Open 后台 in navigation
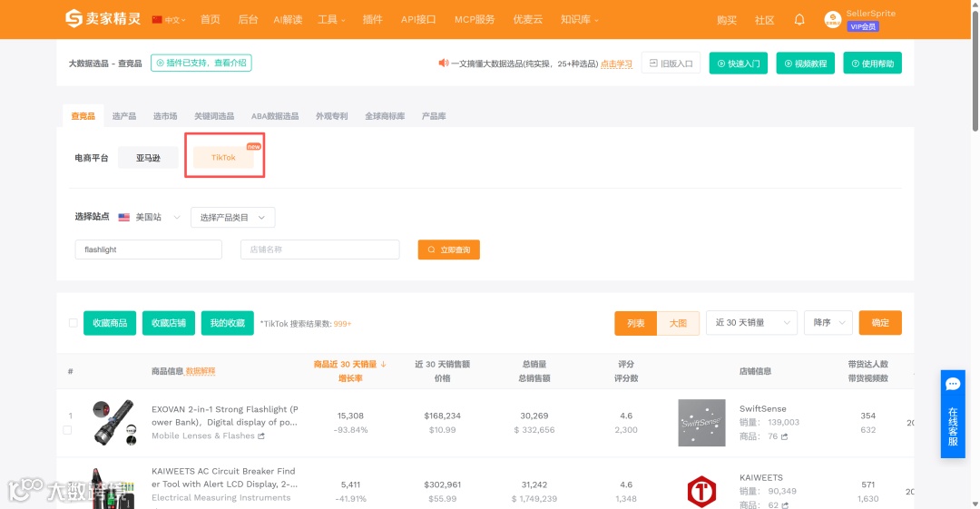The height and width of the screenshot is (509, 980). point(248,19)
